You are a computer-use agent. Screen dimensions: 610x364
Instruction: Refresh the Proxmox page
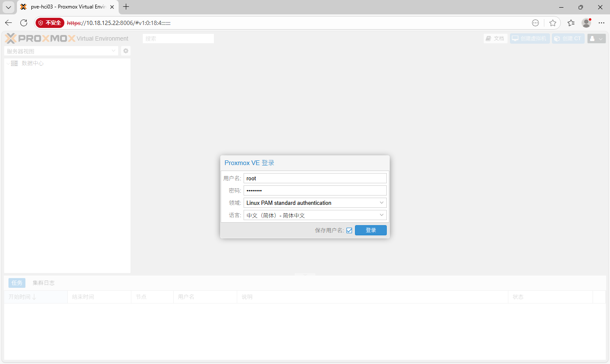coord(24,23)
